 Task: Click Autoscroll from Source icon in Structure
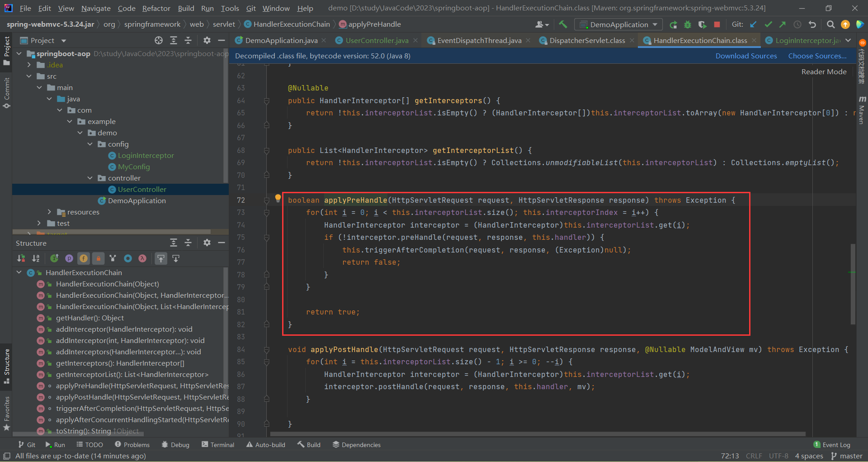click(x=176, y=258)
